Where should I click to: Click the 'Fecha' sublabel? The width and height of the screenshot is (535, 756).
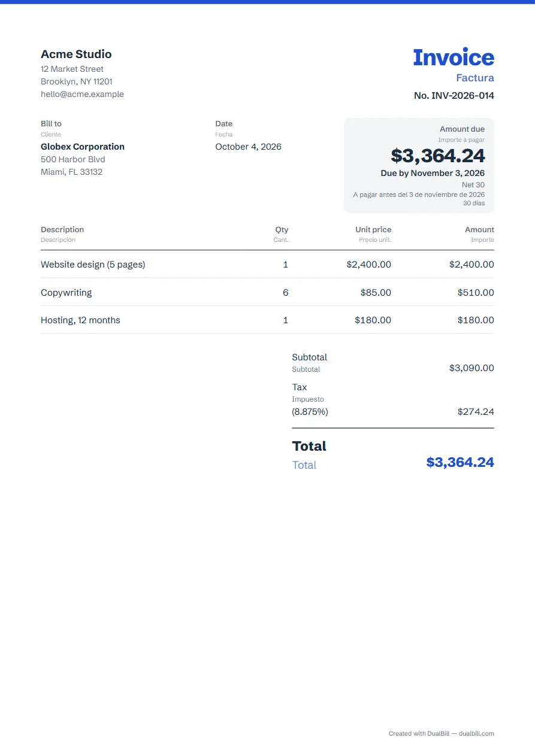[224, 134]
